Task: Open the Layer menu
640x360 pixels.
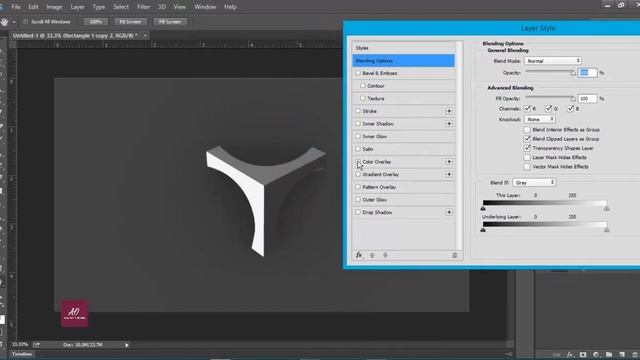Action: coord(77,7)
